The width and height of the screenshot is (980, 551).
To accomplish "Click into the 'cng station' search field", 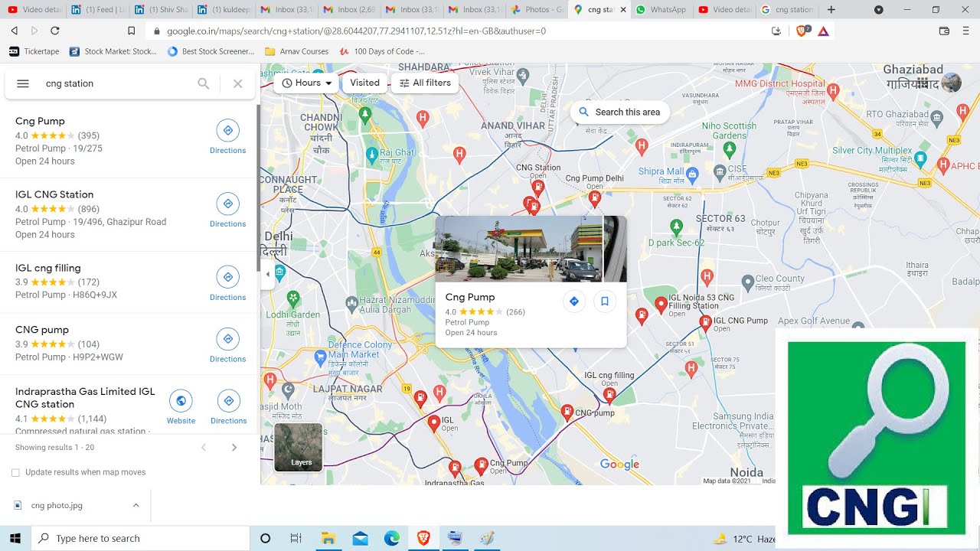I will [115, 83].
